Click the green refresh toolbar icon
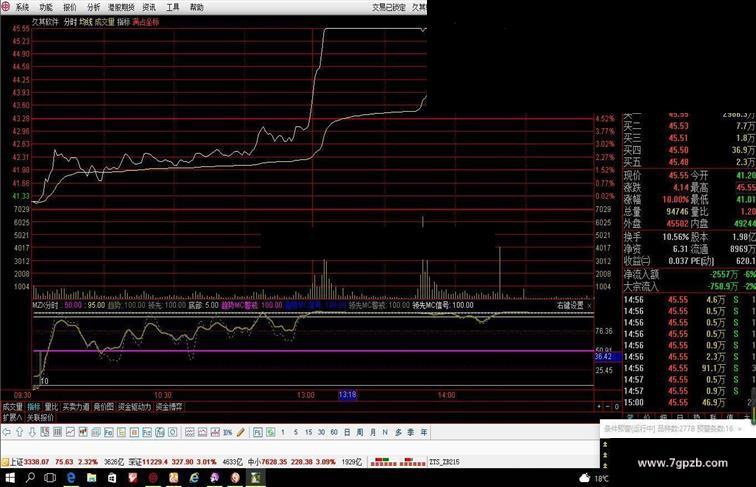The width and height of the screenshot is (756, 487). (270, 432)
